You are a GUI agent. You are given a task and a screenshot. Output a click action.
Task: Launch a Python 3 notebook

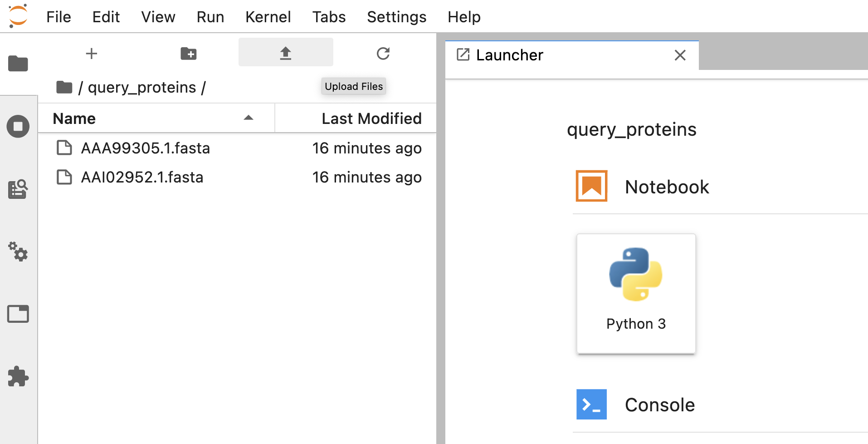tap(636, 293)
